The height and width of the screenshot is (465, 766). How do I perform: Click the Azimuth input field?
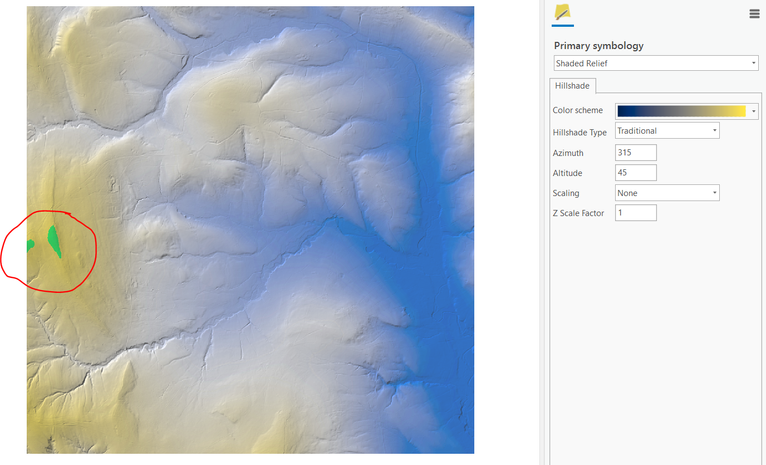636,152
